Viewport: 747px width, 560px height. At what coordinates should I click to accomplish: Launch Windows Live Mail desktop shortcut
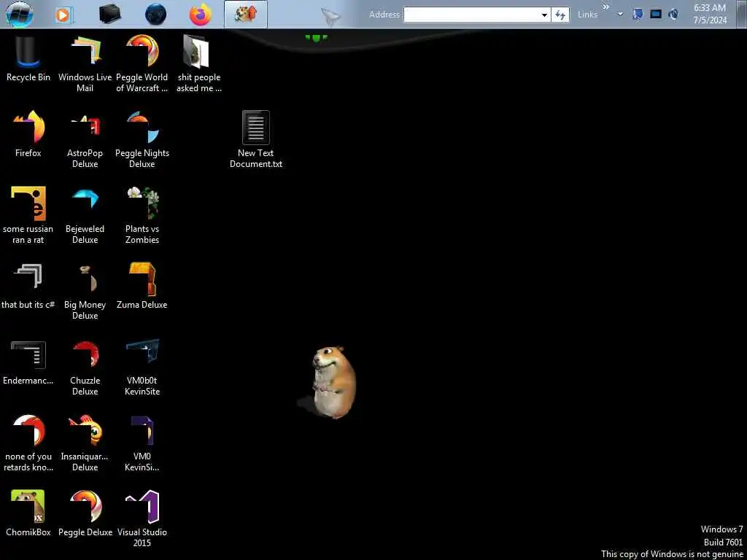tap(85, 64)
